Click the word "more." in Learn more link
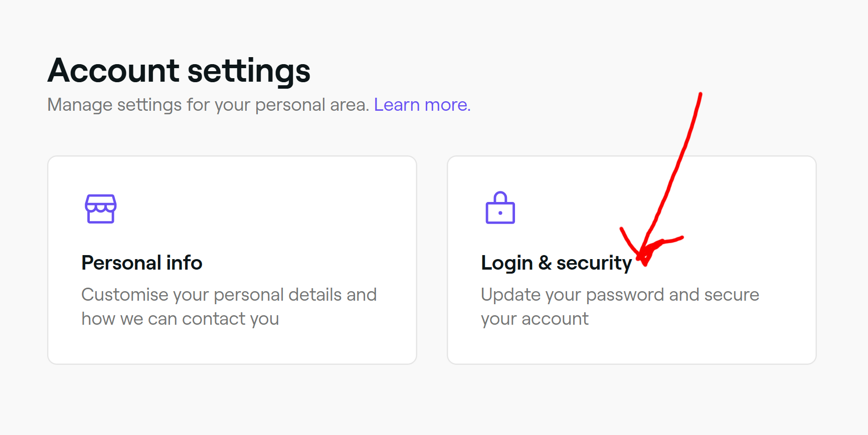 coord(447,105)
